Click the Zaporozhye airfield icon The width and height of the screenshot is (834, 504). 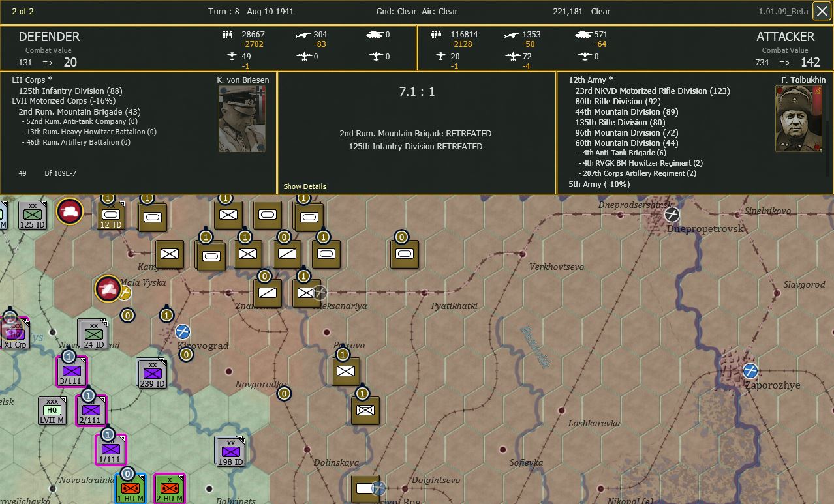[x=750, y=371]
